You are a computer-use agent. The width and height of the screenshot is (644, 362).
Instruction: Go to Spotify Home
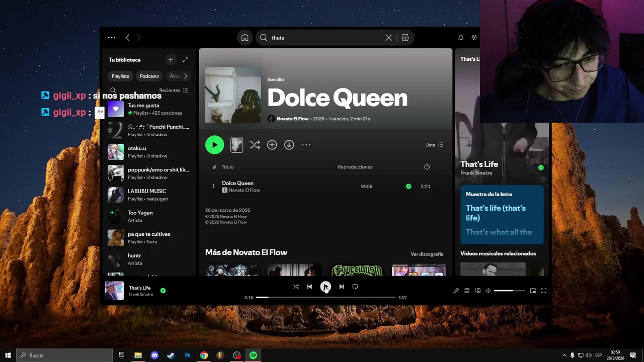pos(245,38)
